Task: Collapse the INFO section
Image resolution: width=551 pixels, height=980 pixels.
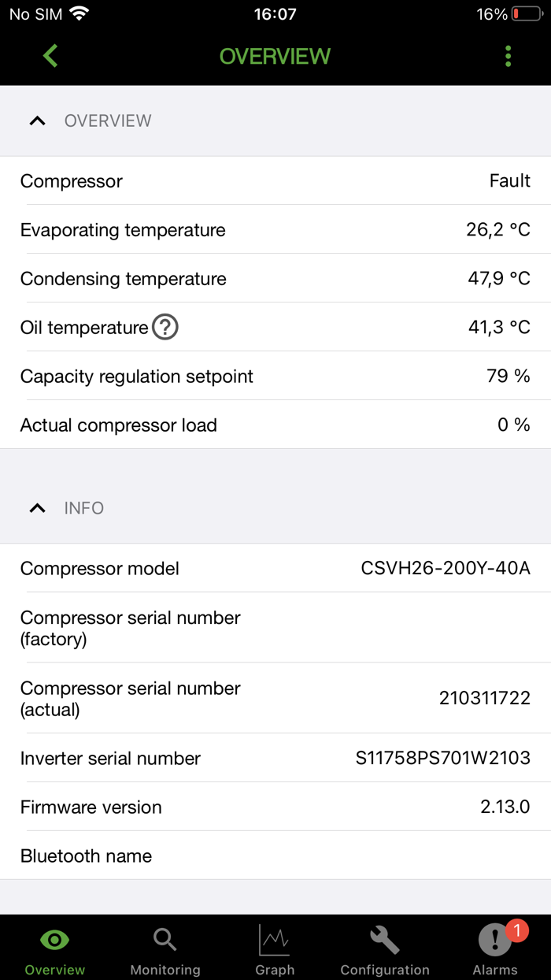Action: click(37, 508)
